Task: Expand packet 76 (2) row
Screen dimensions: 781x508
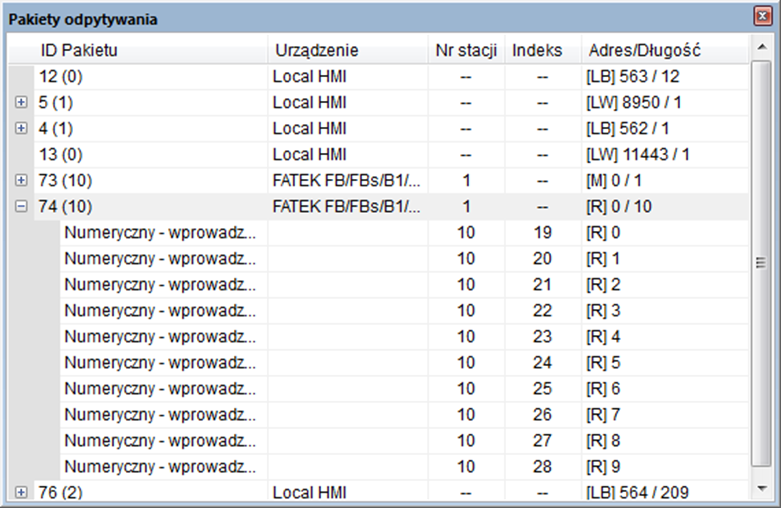Action: pos(21,492)
